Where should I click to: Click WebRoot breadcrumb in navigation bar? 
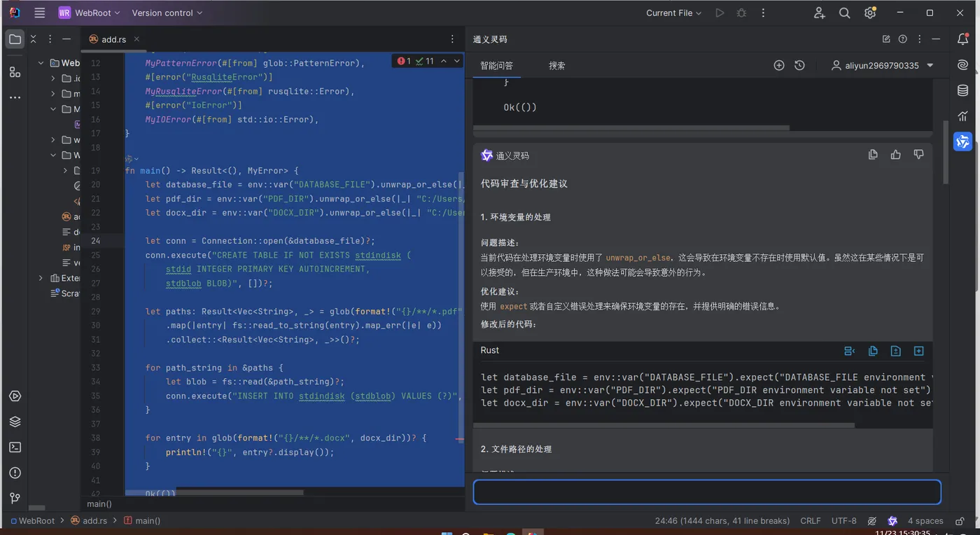(x=32, y=521)
